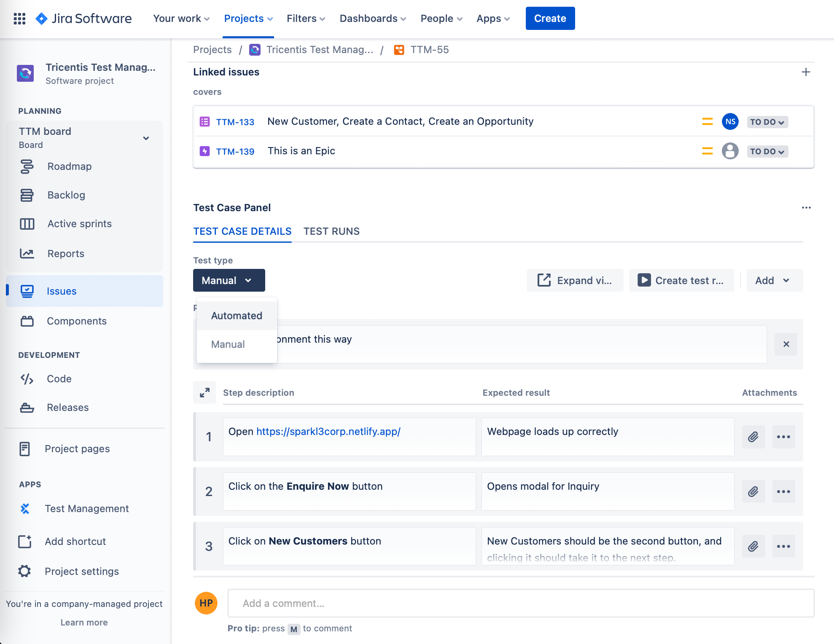Image resolution: width=834 pixels, height=644 pixels.
Task: Open more actions for step 2
Action: click(783, 491)
